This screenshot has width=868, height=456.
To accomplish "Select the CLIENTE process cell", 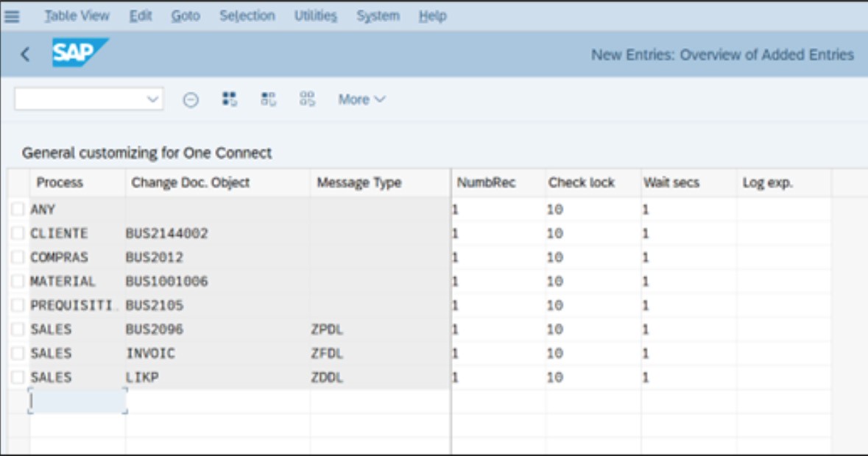I will (x=77, y=233).
